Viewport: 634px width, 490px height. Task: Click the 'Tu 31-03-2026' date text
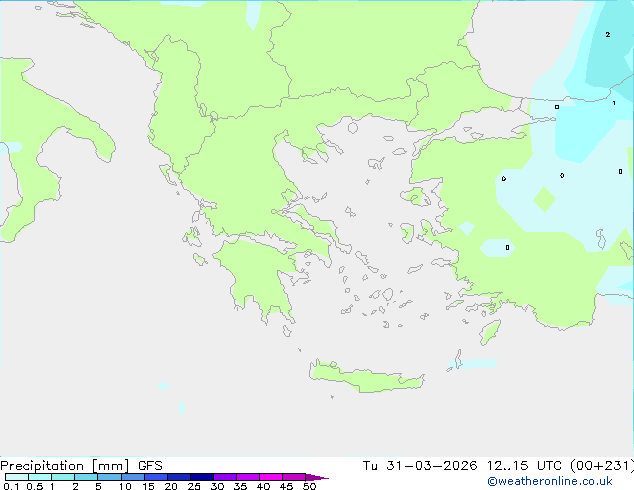click(x=420, y=466)
